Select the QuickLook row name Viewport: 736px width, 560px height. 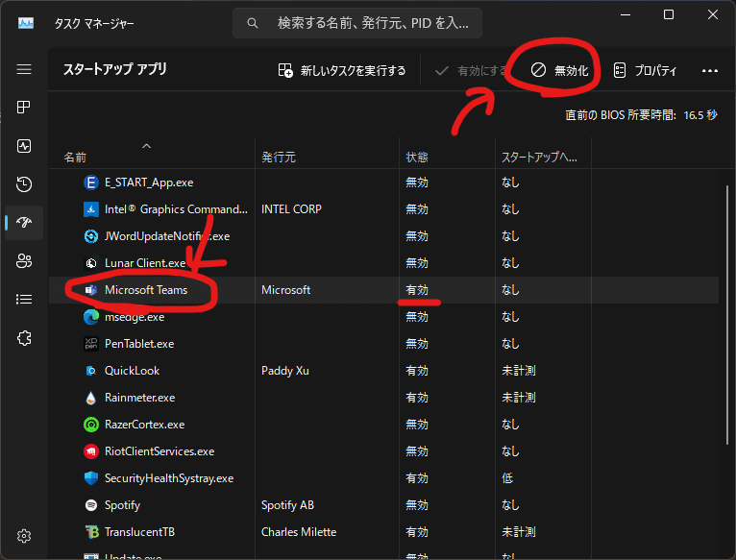pyautogui.click(x=132, y=371)
